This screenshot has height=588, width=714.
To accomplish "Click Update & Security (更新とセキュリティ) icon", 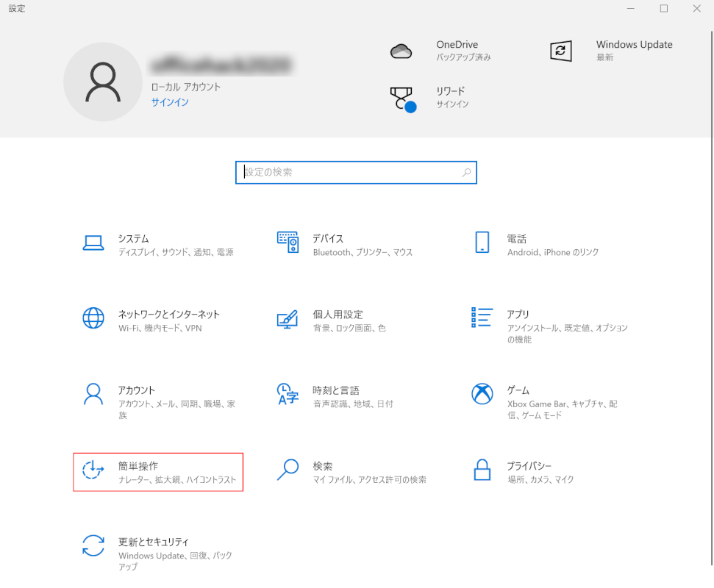I will pyautogui.click(x=93, y=546).
